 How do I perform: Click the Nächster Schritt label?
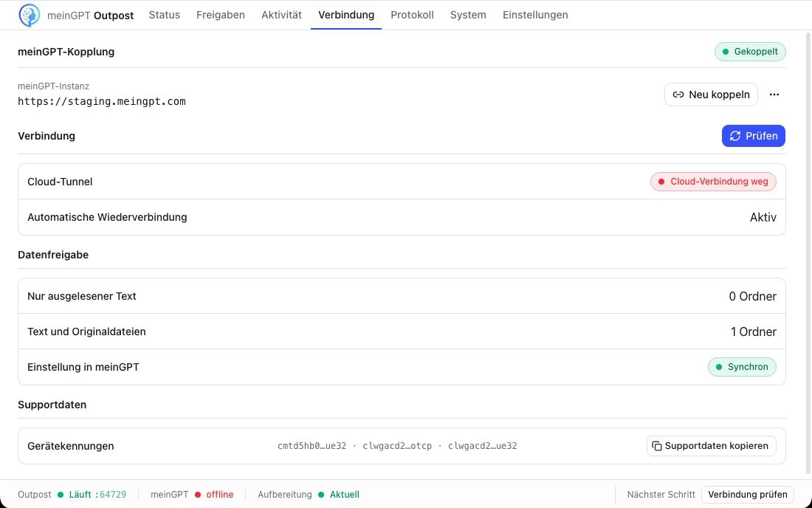[661, 495]
